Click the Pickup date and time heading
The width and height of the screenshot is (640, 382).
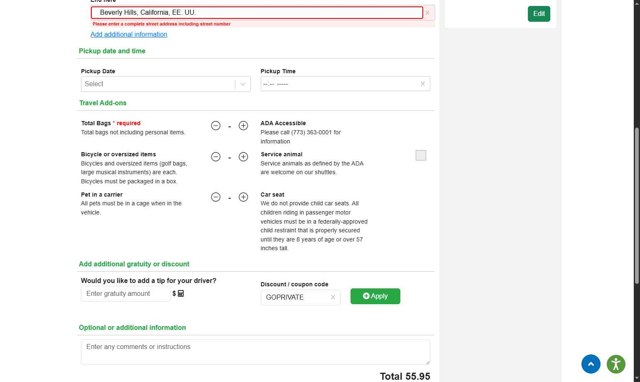tap(112, 51)
